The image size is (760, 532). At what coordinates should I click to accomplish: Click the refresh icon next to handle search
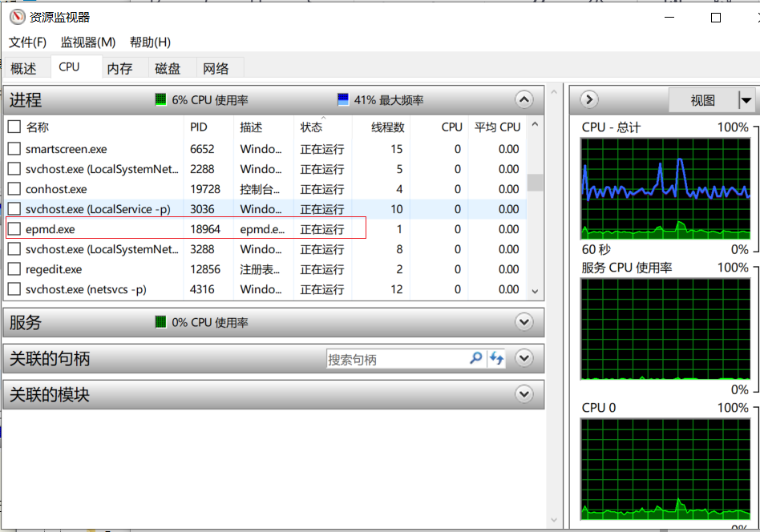(x=495, y=358)
